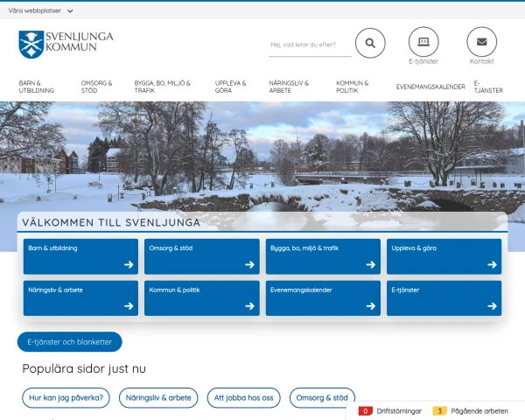Select Bygga, bo, miljö & trafik menu
Image resolution: width=525 pixels, height=420 pixels.
162,87
